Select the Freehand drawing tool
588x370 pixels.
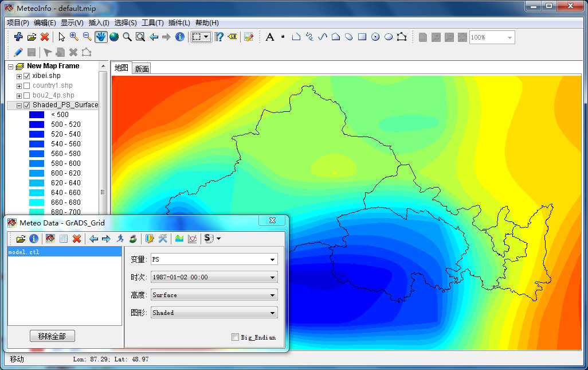point(309,37)
